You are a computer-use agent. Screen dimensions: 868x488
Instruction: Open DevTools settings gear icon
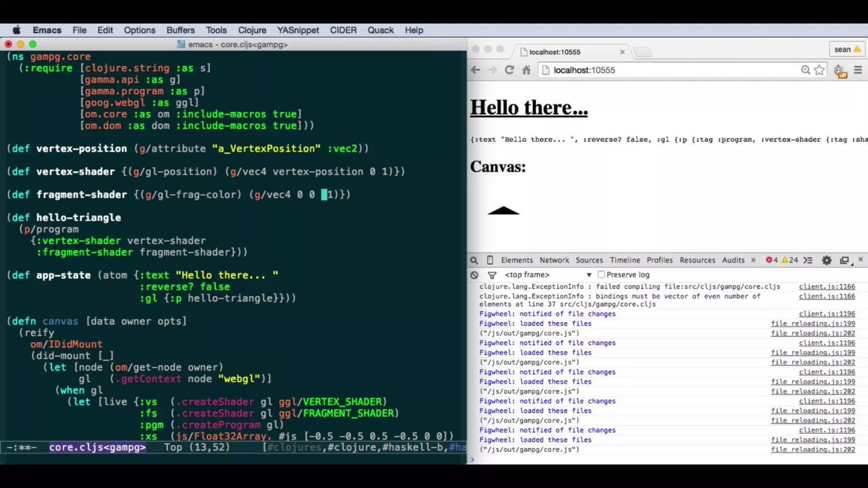click(x=826, y=260)
